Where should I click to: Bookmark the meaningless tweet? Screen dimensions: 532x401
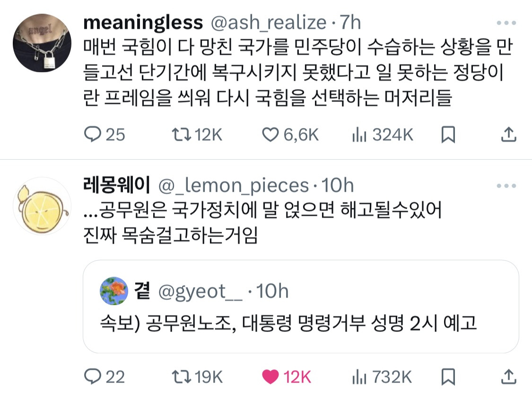coord(447,135)
